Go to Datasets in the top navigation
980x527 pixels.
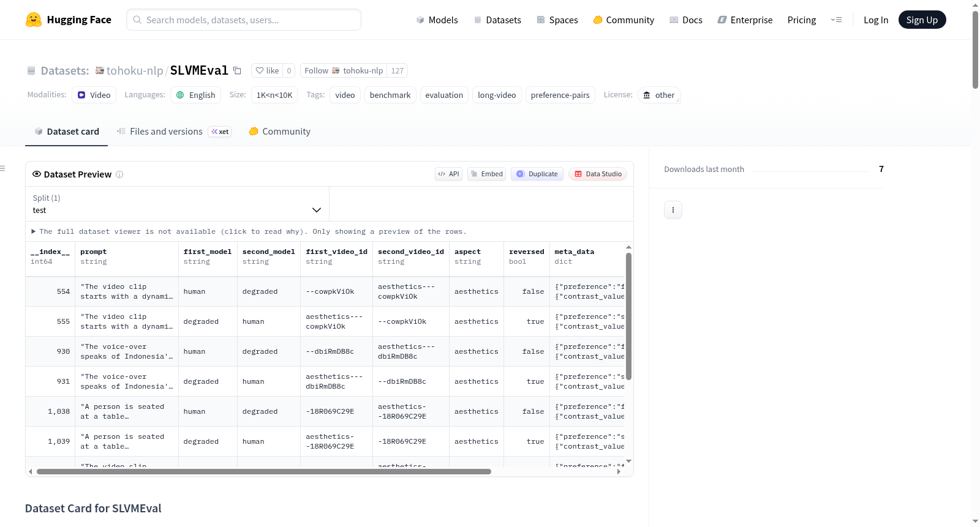497,20
